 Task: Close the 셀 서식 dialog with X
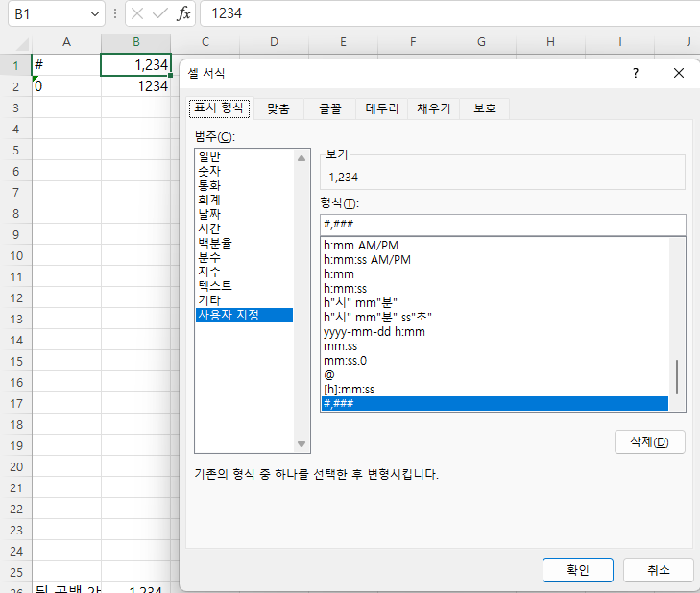coord(679,73)
